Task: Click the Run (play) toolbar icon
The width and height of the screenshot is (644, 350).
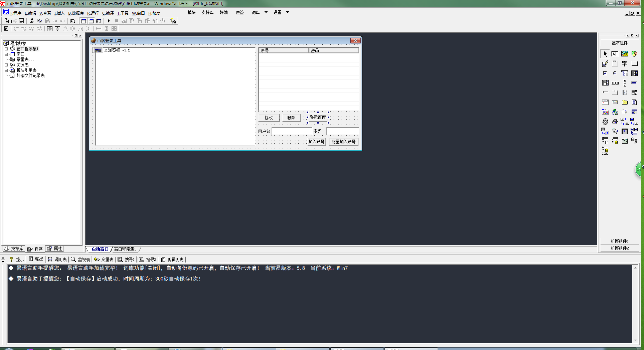Action: (109, 21)
